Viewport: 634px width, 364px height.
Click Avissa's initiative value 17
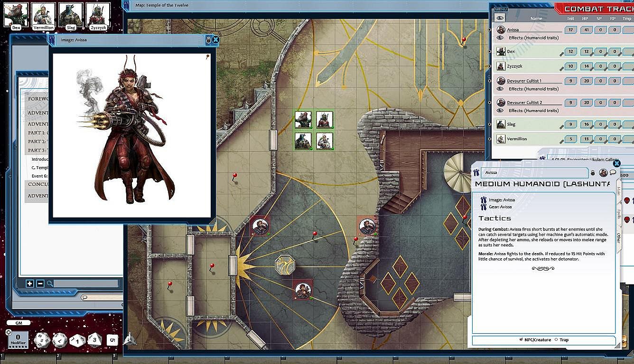click(x=570, y=30)
